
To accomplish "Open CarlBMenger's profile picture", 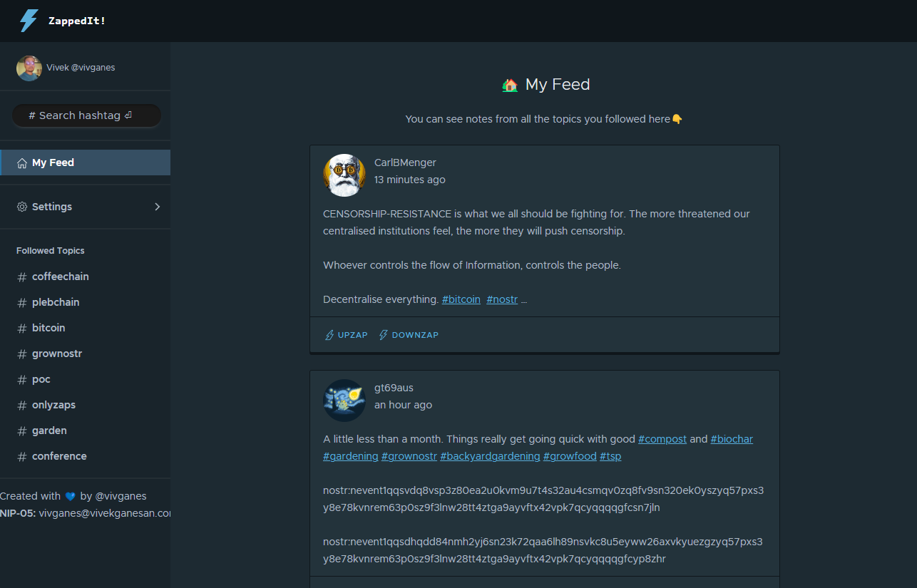I will pos(344,175).
